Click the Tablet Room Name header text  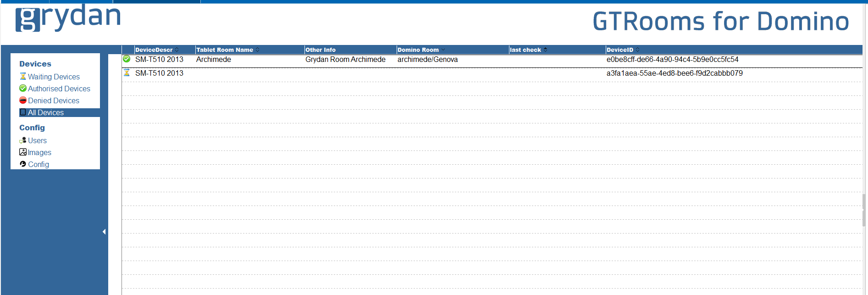tap(225, 50)
